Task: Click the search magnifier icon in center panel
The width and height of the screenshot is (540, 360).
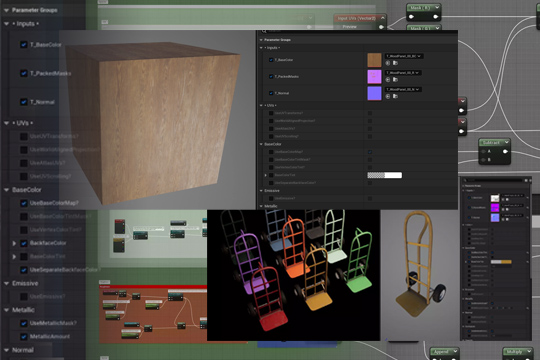Action: (264, 31)
